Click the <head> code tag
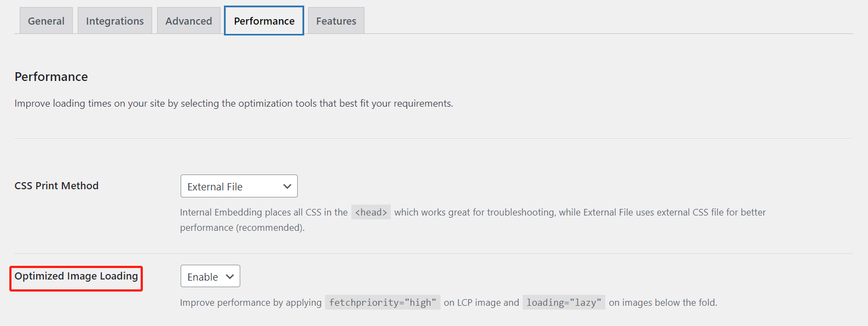The width and height of the screenshot is (868, 326). (x=371, y=212)
